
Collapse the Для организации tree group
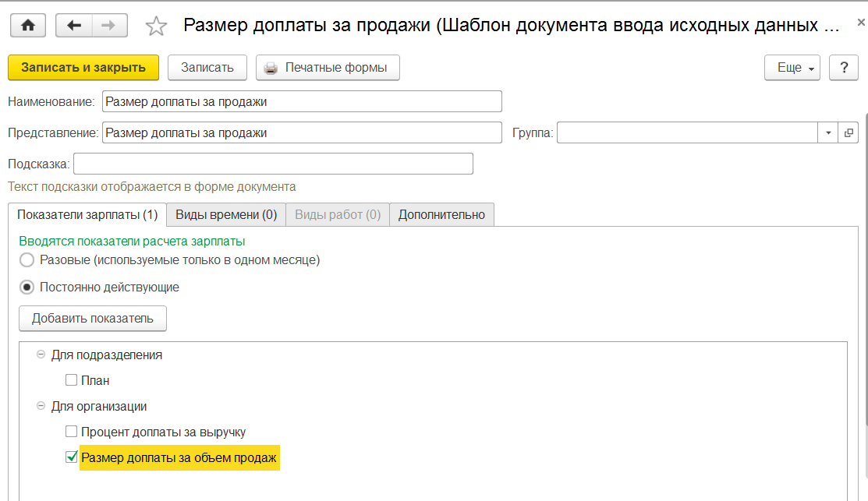[x=41, y=407]
